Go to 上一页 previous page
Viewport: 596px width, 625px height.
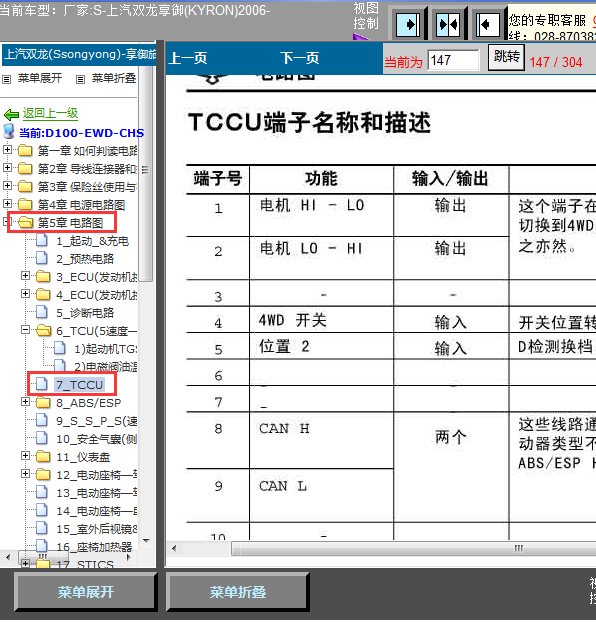188,59
